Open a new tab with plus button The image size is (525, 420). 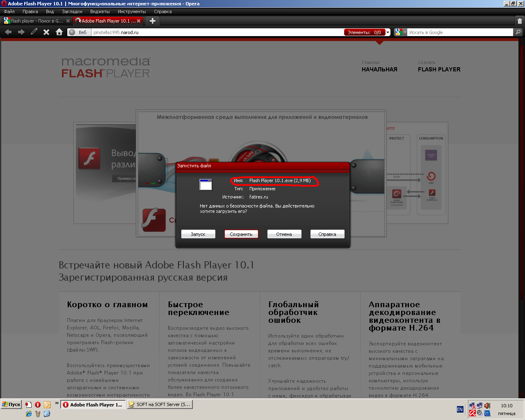[153, 21]
